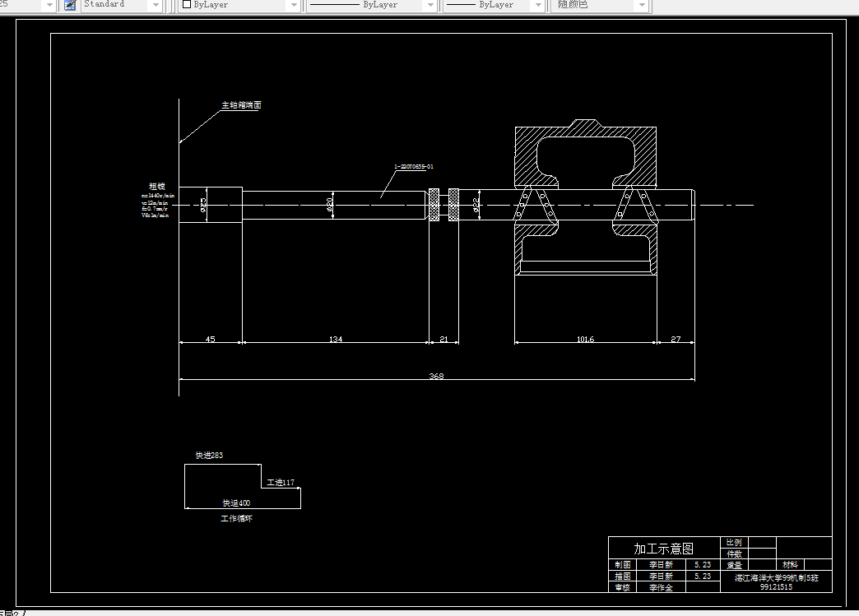Select the student number 99121515

776,586
